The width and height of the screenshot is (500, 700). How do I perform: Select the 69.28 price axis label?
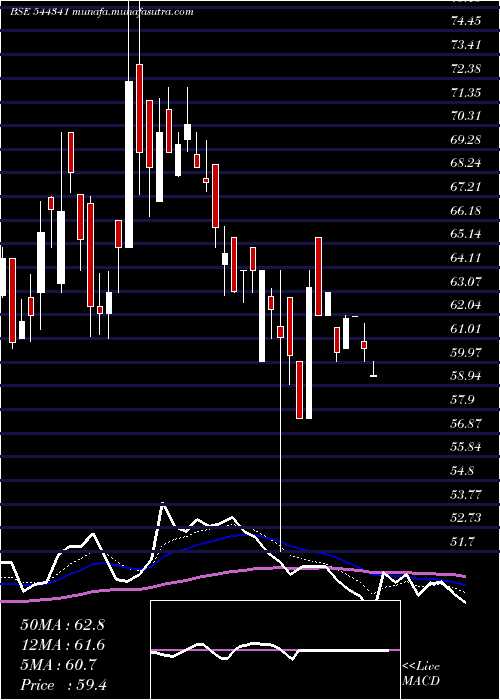coord(466,139)
